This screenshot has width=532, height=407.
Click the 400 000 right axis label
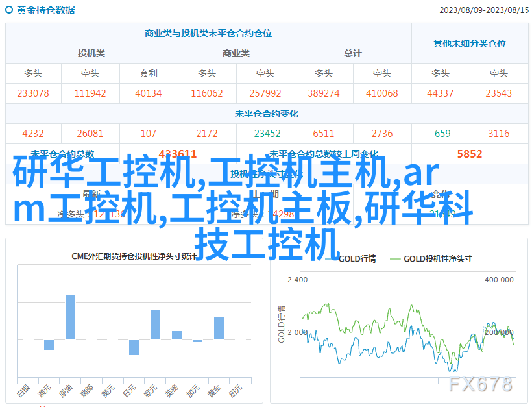tap(499, 280)
